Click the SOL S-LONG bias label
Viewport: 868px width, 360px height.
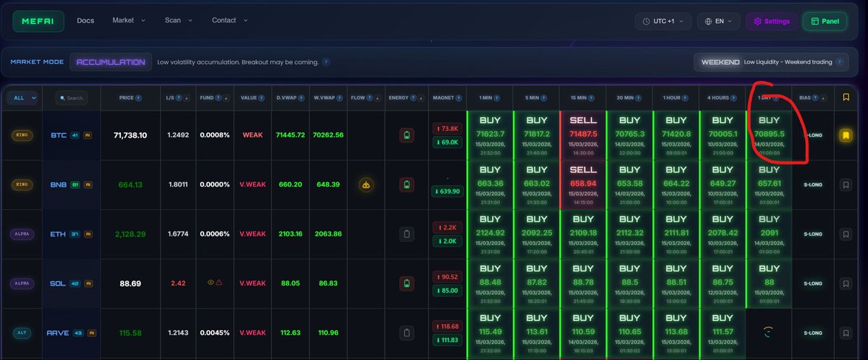coord(813,283)
